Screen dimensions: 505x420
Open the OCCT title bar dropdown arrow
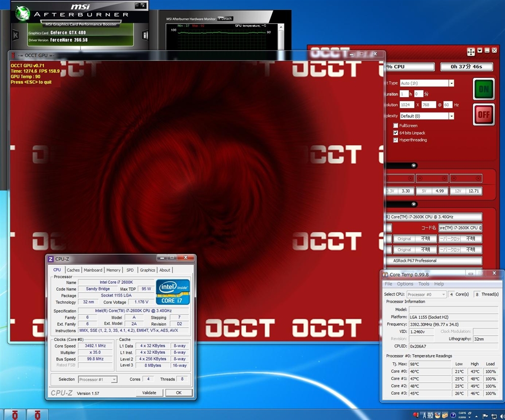480,51
